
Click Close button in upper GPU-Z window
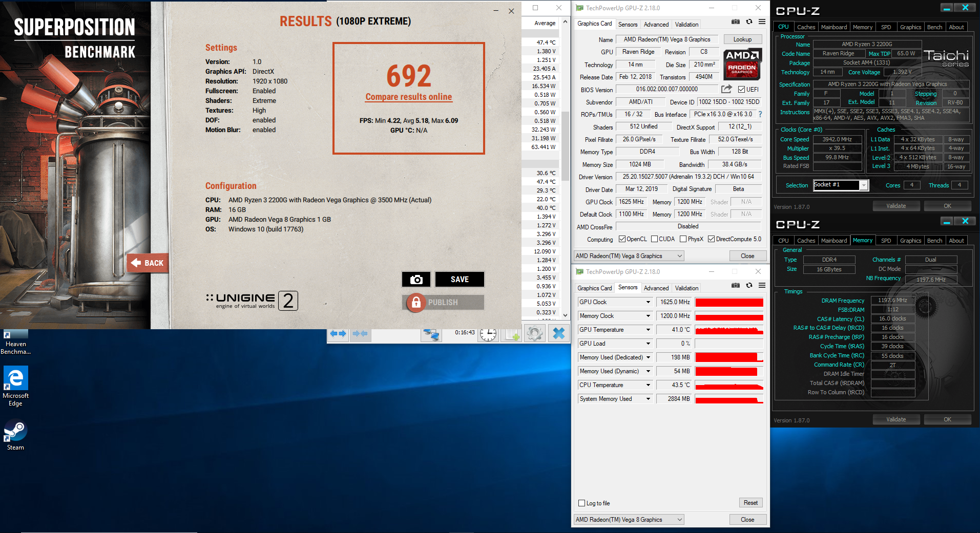[x=747, y=256]
